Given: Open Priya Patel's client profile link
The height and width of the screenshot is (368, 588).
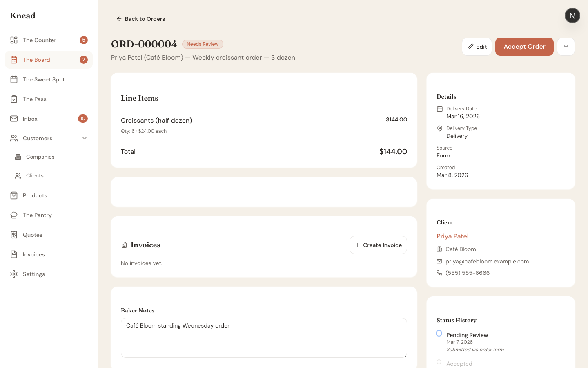Looking at the screenshot, I should (452, 236).
